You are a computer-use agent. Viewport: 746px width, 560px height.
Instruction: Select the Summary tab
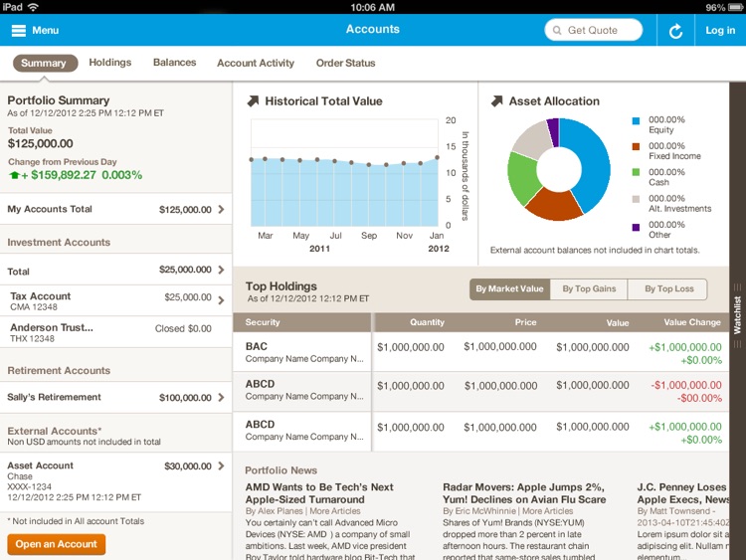[x=45, y=63]
